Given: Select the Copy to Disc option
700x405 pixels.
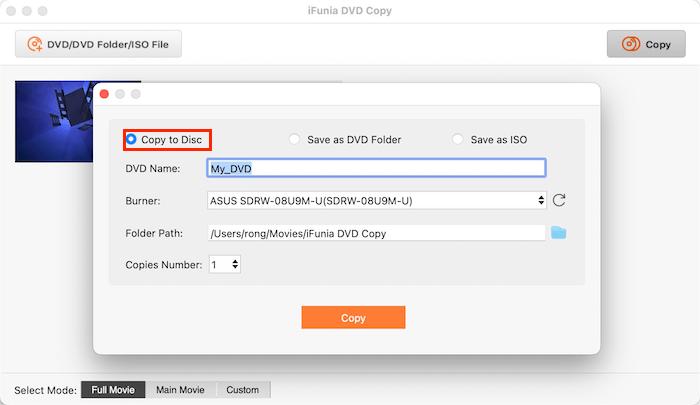Looking at the screenshot, I should [x=131, y=140].
